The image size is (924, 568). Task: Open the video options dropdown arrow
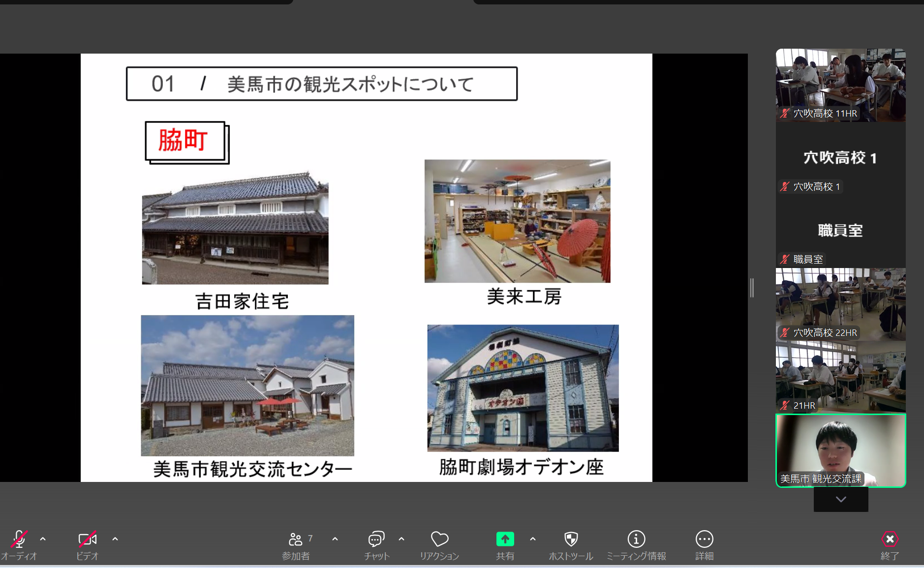click(115, 539)
